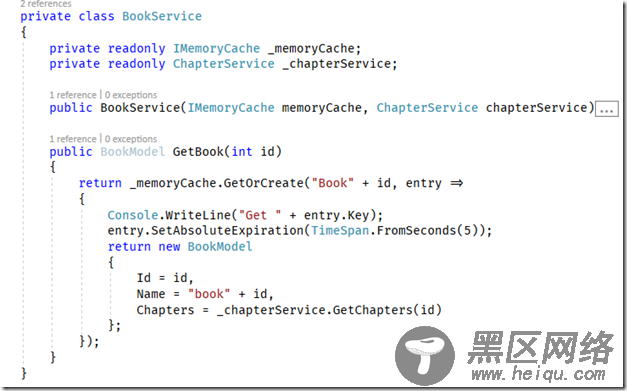Click the Chapters property name
627x391 pixels.
click(x=165, y=310)
